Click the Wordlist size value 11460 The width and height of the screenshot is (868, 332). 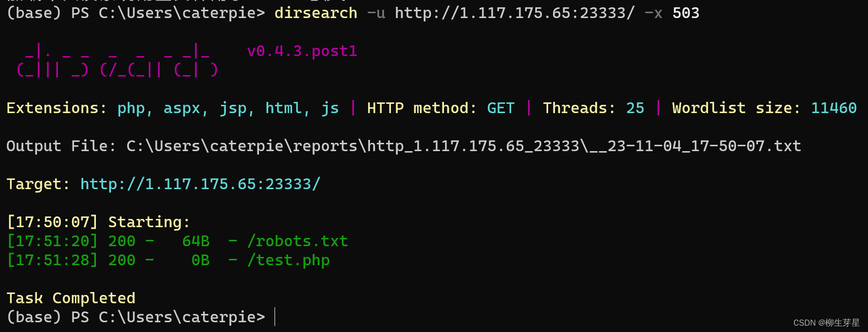(833, 108)
